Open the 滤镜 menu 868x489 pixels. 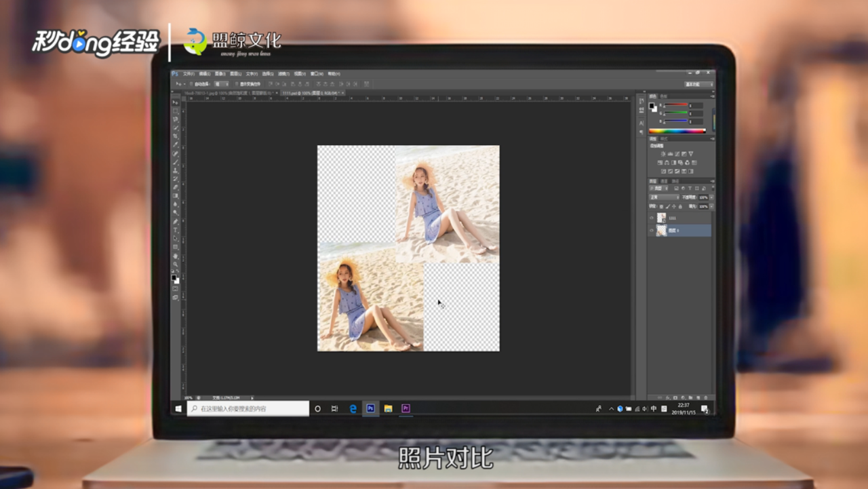point(284,74)
